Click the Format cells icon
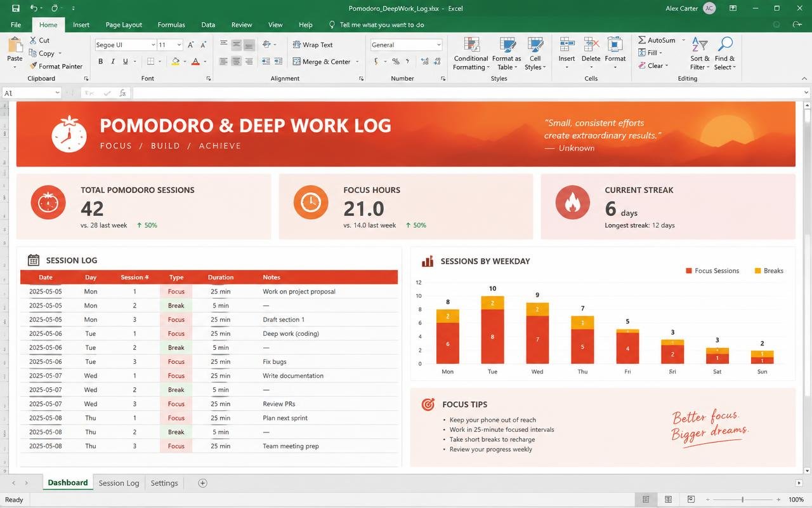 click(x=615, y=44)
